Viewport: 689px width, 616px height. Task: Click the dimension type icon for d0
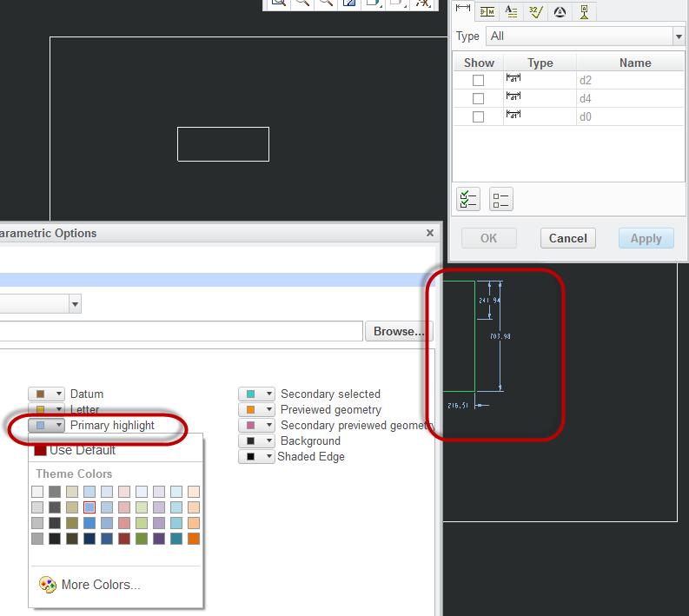pos(513,115)
